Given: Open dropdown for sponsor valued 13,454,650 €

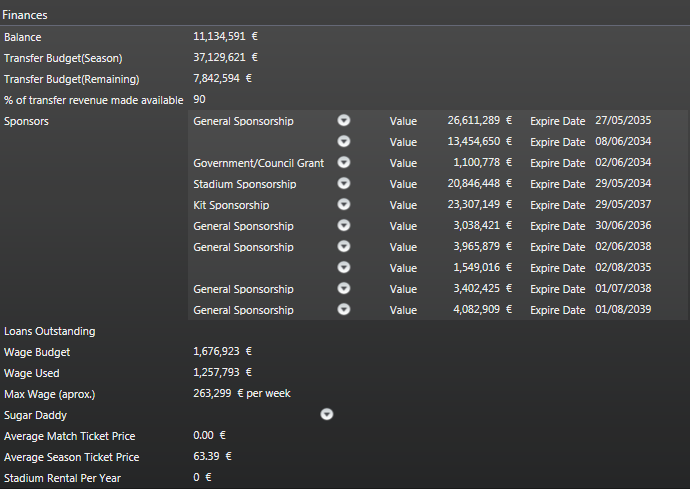Looking at the screenshot, I should (344, 141).
